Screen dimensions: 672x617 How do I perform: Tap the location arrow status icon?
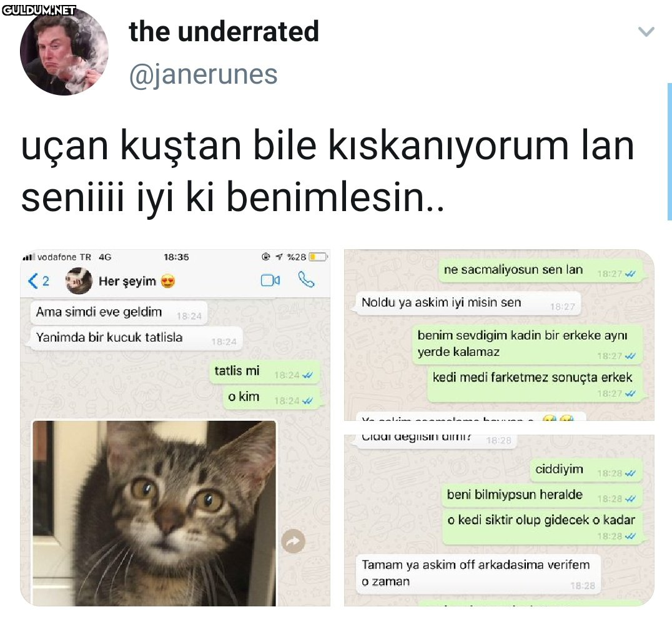pos(279,257)
